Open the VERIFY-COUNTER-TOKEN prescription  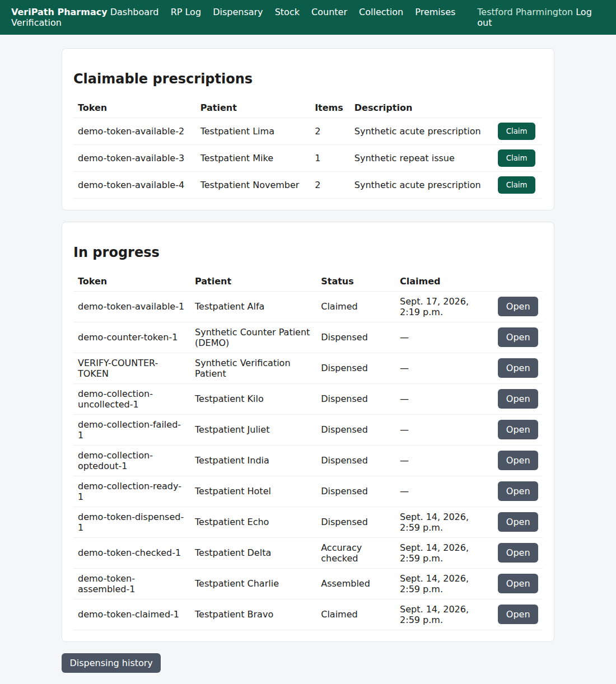click(518, 368)
